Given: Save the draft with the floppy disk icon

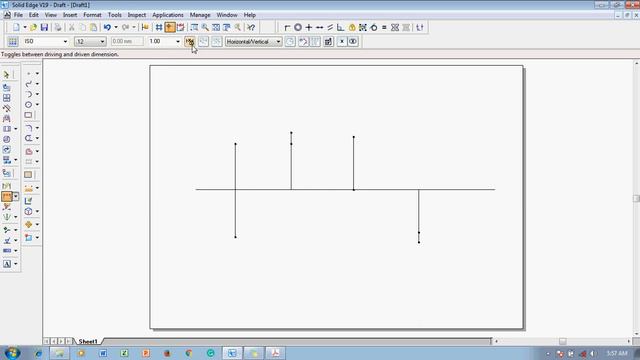Looking at the screenshot, I should (x=44, y=27).
